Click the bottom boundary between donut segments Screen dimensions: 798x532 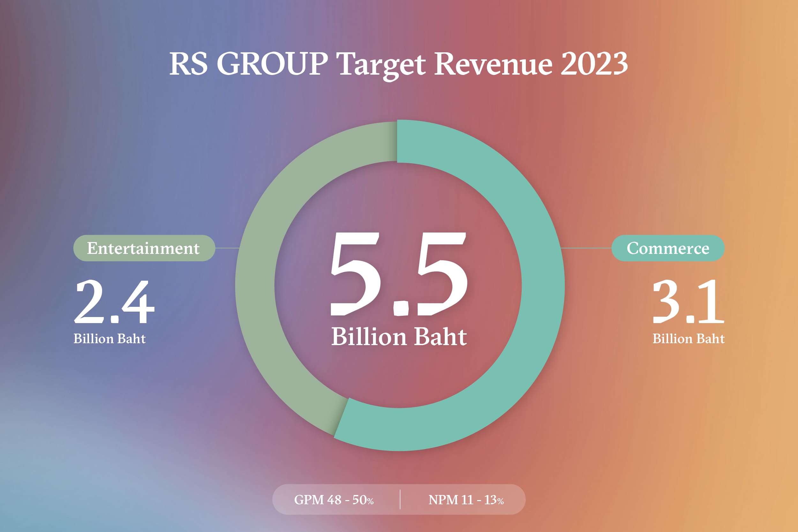(x=341, y=418)
